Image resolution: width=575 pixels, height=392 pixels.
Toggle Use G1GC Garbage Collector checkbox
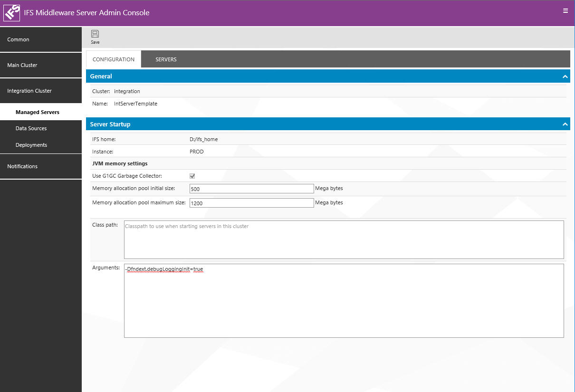pos(192,176)
